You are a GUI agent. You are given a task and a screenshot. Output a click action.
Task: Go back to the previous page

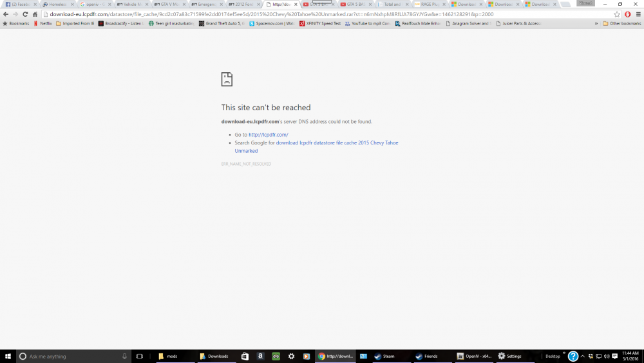pyautogui.click(x=6, y=14)
